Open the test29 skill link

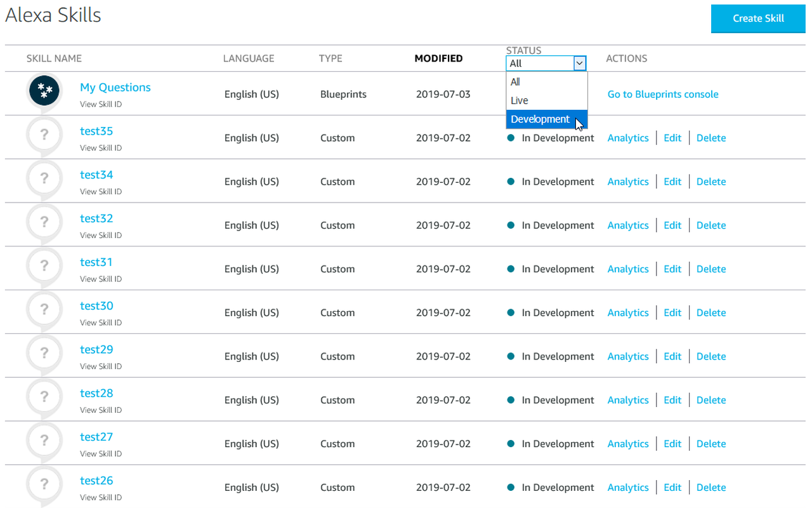click(96, 350)
